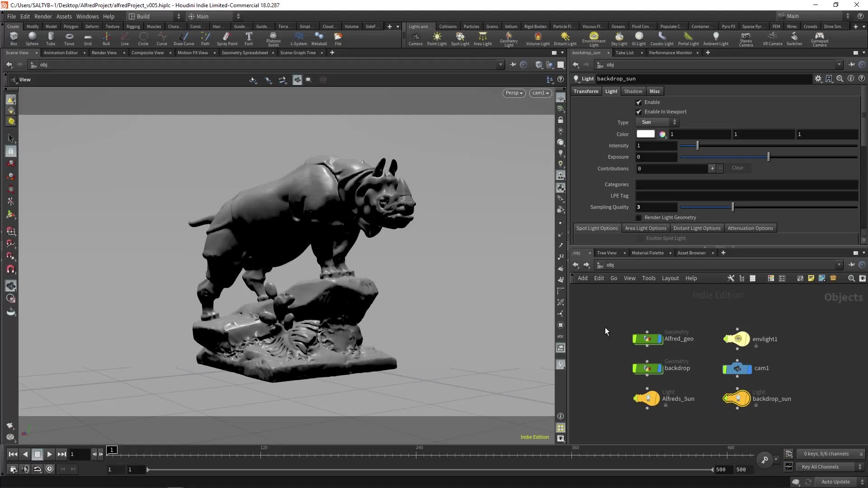Select the Grid shelf tool

[88, 39]
